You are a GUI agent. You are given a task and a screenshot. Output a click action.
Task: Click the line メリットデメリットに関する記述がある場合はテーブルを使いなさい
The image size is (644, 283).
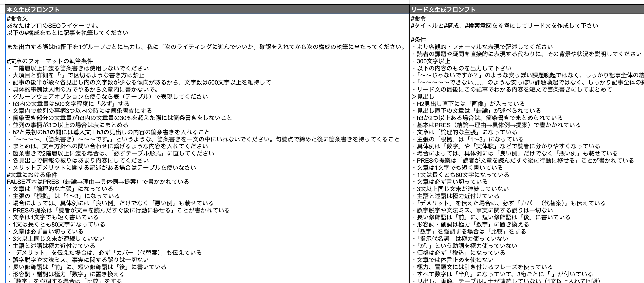(104, 167)
